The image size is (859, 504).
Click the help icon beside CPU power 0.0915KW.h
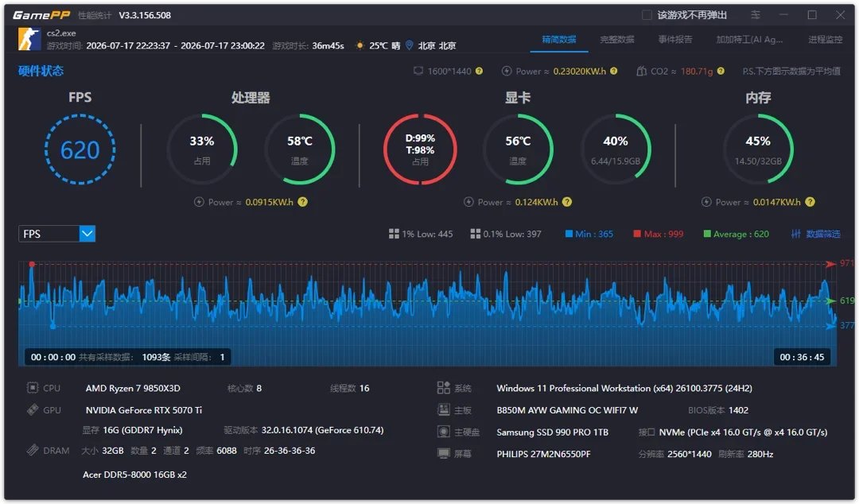click(x=302, y=202)
